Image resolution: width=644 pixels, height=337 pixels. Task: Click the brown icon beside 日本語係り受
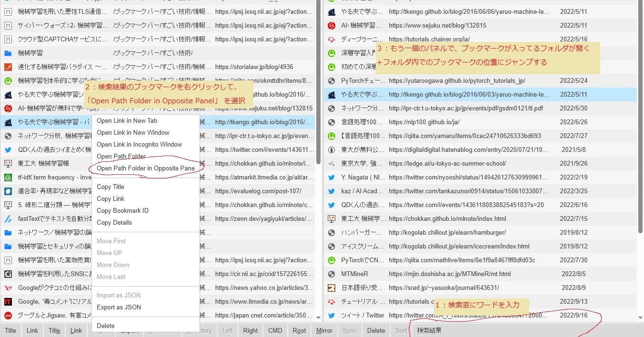pos(332,287)
